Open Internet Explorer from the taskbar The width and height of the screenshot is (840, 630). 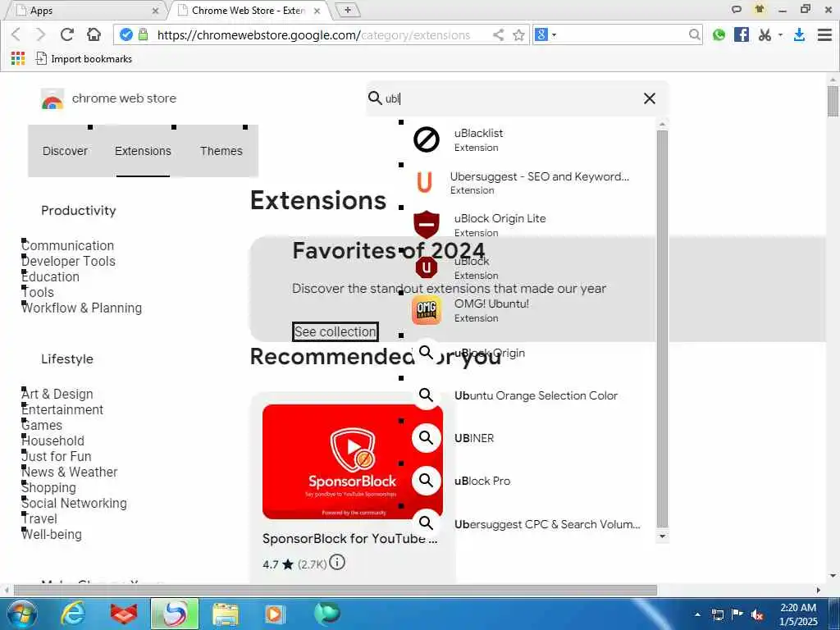coord(73,614)
